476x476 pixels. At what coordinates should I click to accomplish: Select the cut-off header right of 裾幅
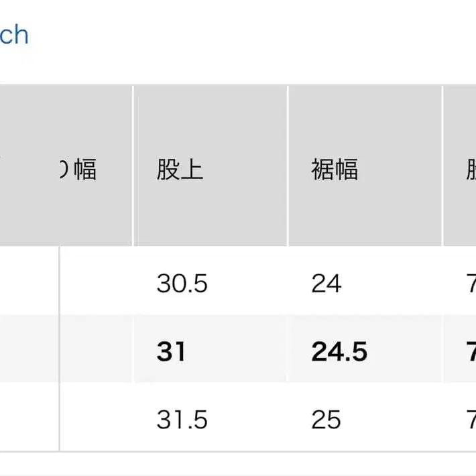click(x=469, y=170)
